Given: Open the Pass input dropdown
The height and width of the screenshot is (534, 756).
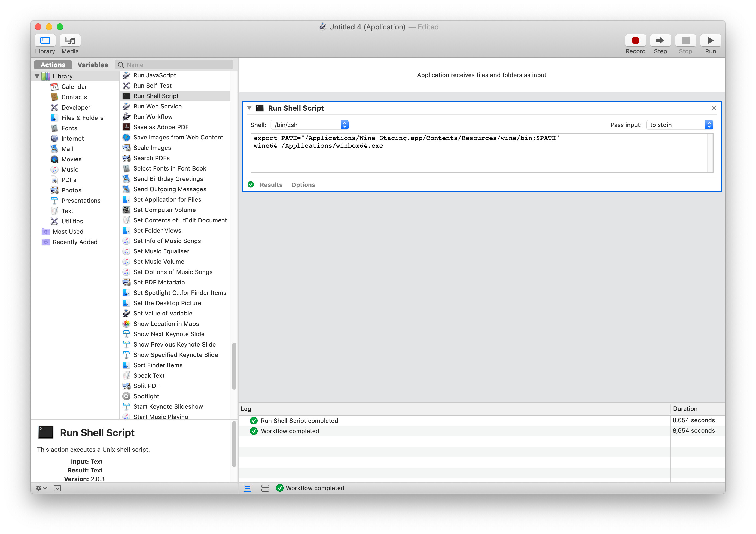Looking at the screenshot, I should [679, 125].
